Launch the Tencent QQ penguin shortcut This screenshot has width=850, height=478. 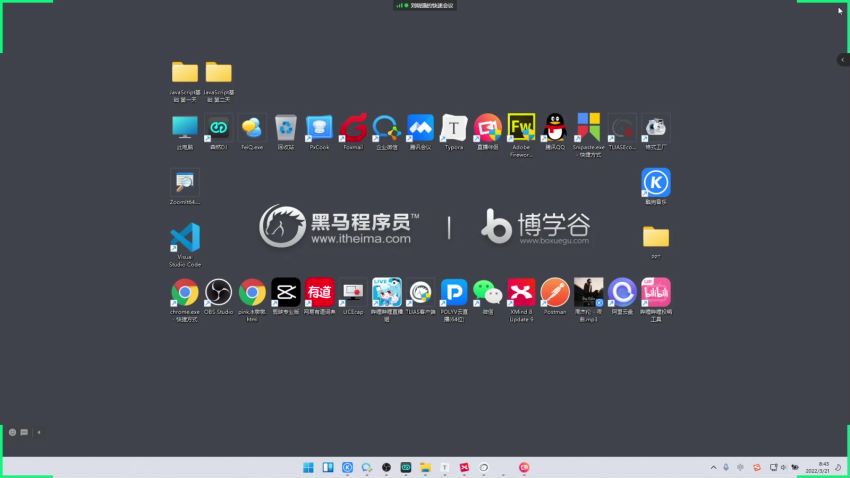tap(555, 128)
